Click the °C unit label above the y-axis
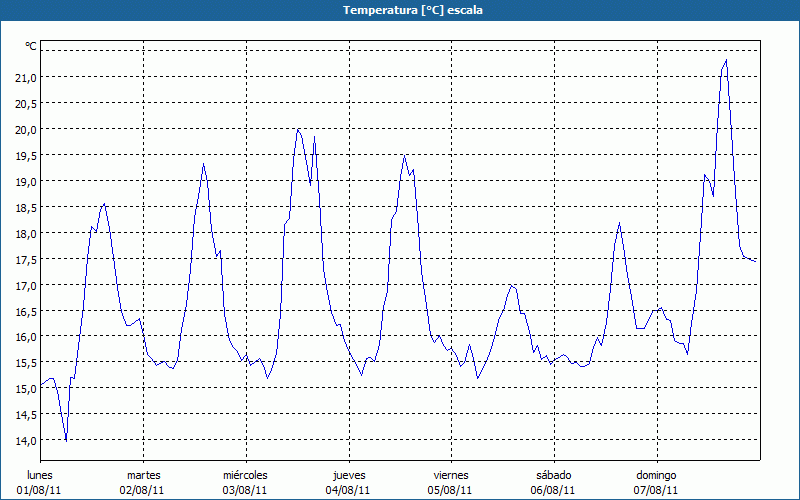Screen dimensions: 800x500 click(30, 46)
